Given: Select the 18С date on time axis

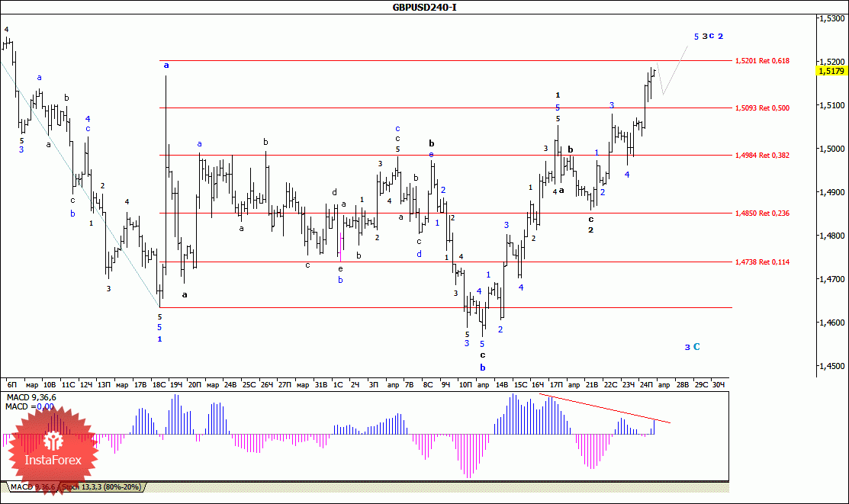Looking at the screenshot, I should (x=159, y=385).
